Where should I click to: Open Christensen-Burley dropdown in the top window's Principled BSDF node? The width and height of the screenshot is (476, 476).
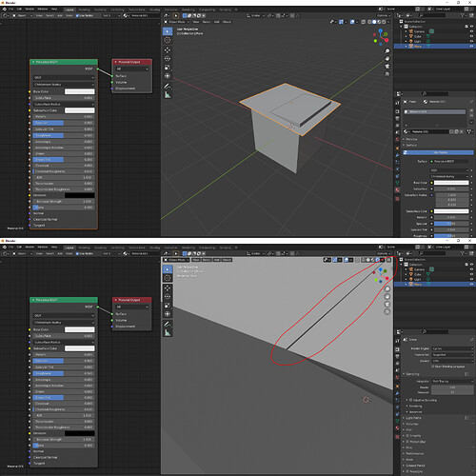[64, 85]
